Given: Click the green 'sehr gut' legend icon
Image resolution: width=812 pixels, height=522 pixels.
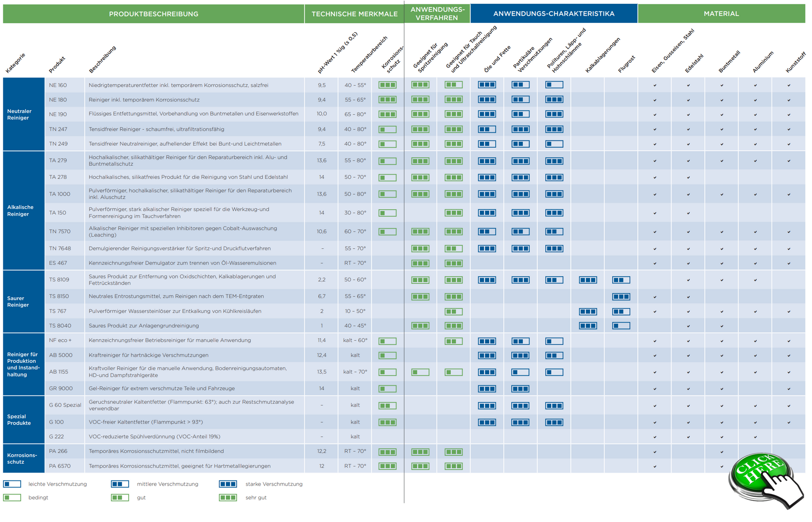Looking at the screenshot, I should coord(228,497).
